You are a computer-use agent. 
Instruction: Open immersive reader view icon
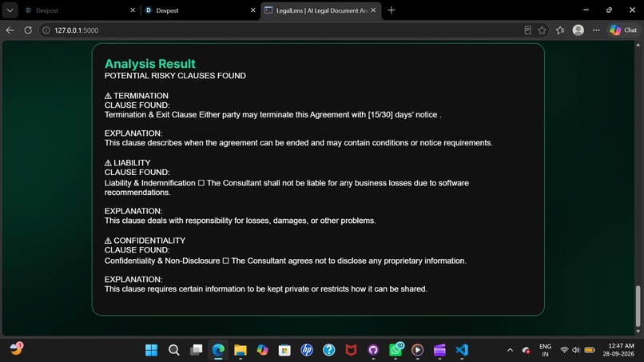528,30
